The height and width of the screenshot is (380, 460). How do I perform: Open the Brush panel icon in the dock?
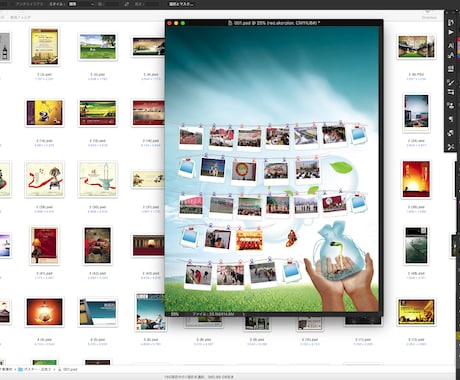tap(451, 82)
